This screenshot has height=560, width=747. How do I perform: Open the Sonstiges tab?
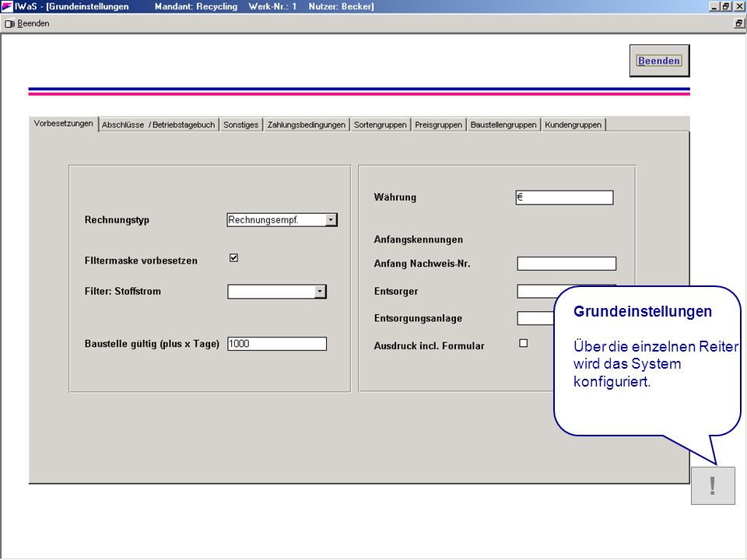pos(240,124)
